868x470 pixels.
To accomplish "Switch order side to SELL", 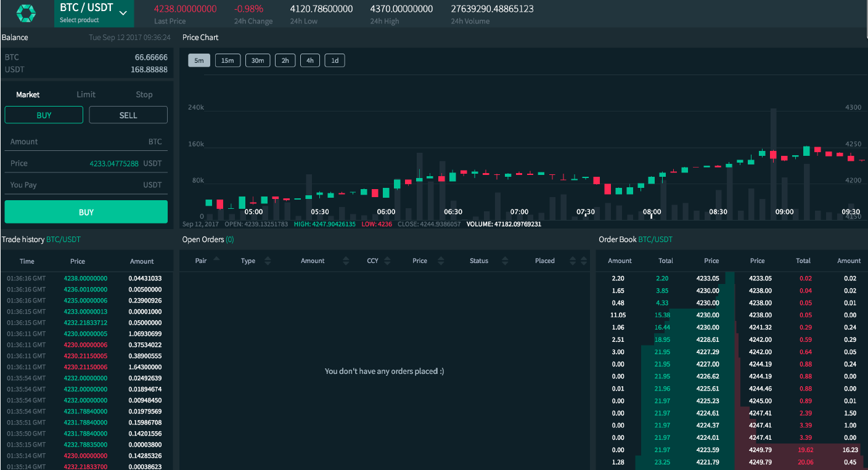I will [128, 115].
